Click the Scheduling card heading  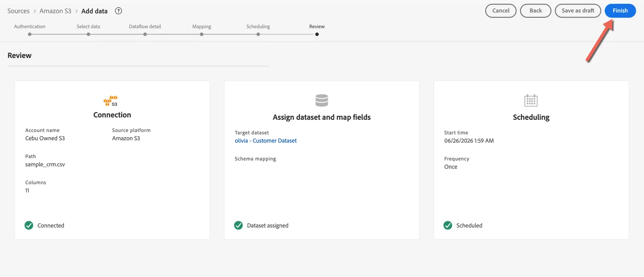click(531, 117)
